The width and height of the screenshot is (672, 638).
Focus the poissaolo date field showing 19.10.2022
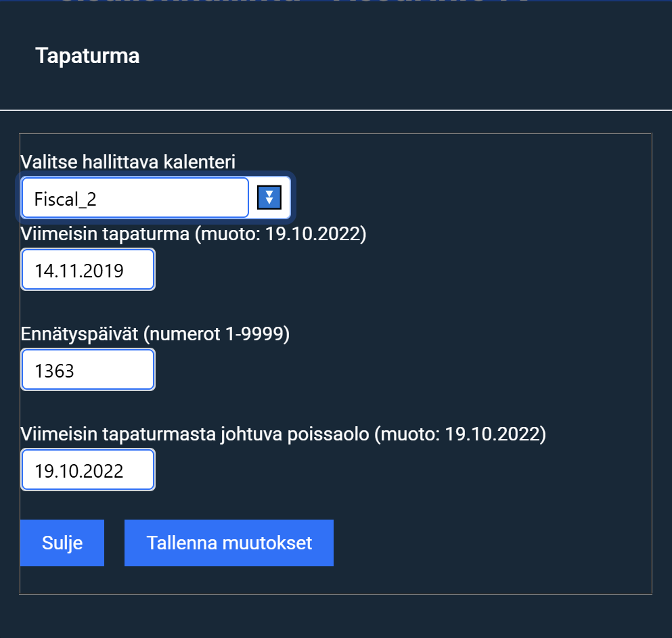point(88,470)
